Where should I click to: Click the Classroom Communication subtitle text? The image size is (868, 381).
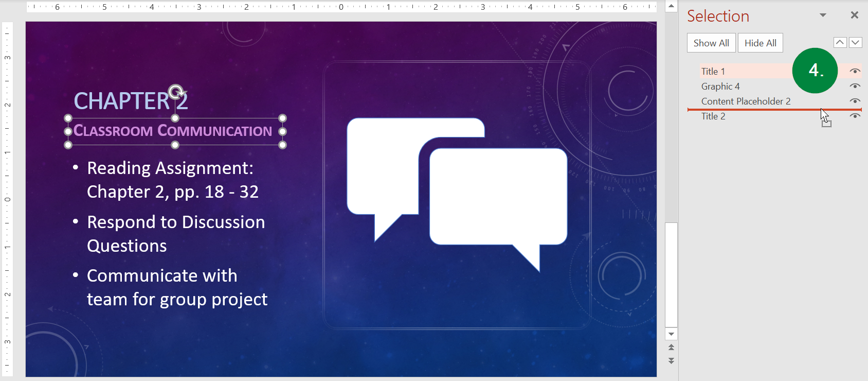pos(173,131)
